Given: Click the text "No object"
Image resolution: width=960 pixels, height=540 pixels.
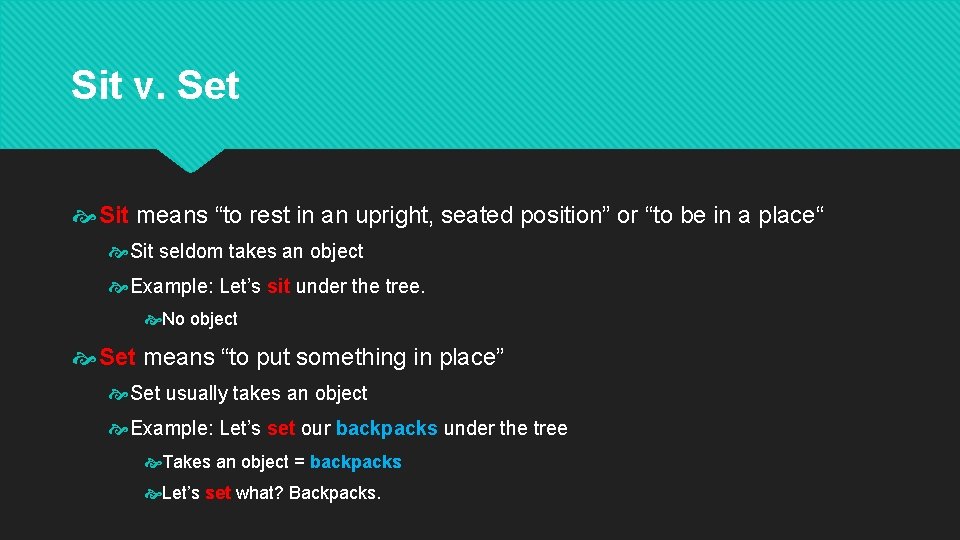Looking at the screenshot, I should 200,319.
